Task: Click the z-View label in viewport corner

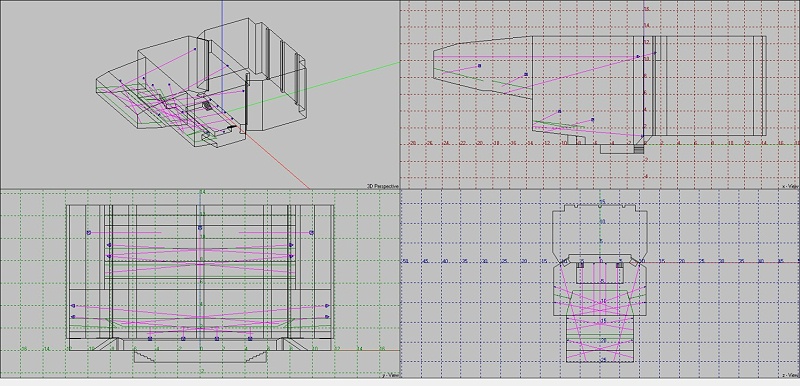Action: (790, 376)
